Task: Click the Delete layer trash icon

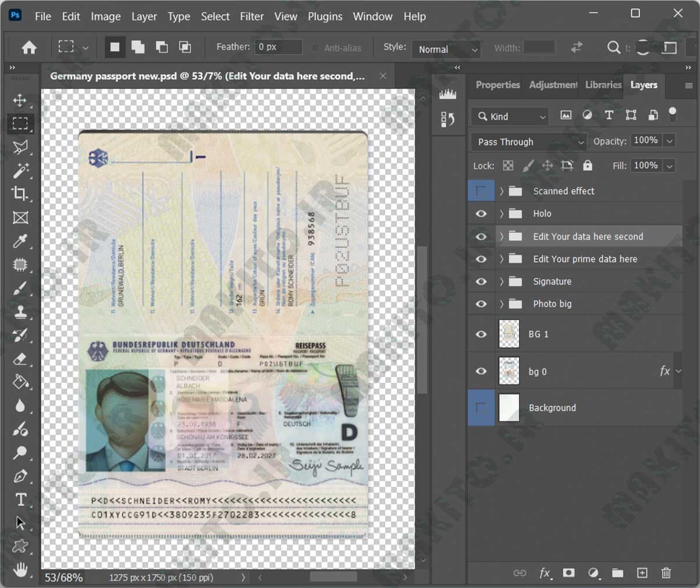Action: [666, 573]
